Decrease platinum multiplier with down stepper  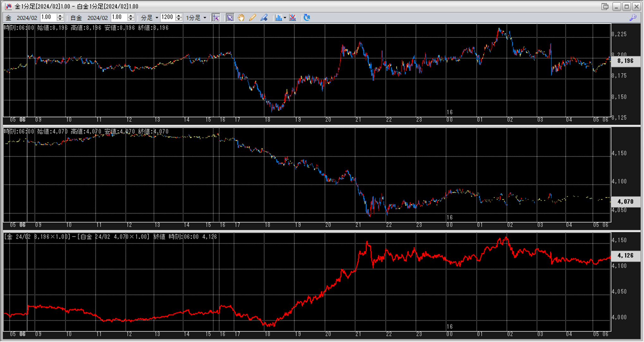[131, 20]
